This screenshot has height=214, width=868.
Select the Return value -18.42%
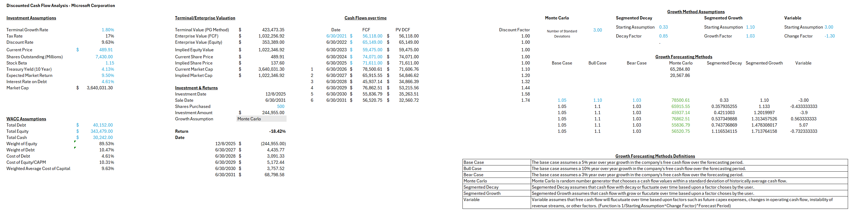(x=277, y=131)
